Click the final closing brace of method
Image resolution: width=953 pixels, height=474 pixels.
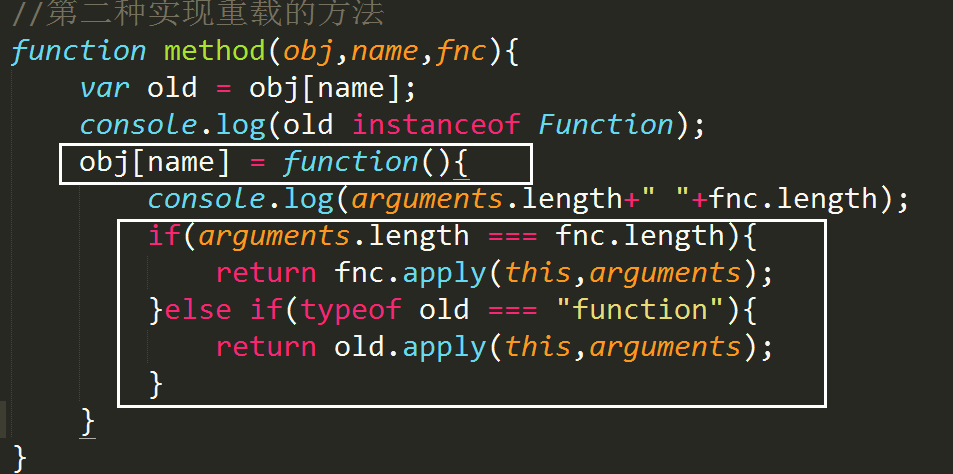pyautogui.click(x=19, y=458)
